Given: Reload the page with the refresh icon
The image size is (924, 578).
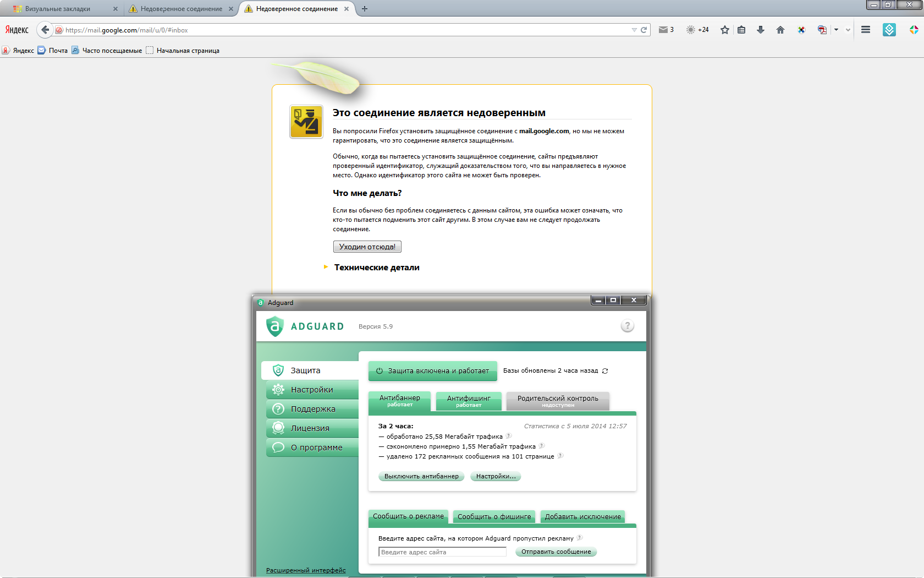Looking at the screenshot, I should 643,30.
